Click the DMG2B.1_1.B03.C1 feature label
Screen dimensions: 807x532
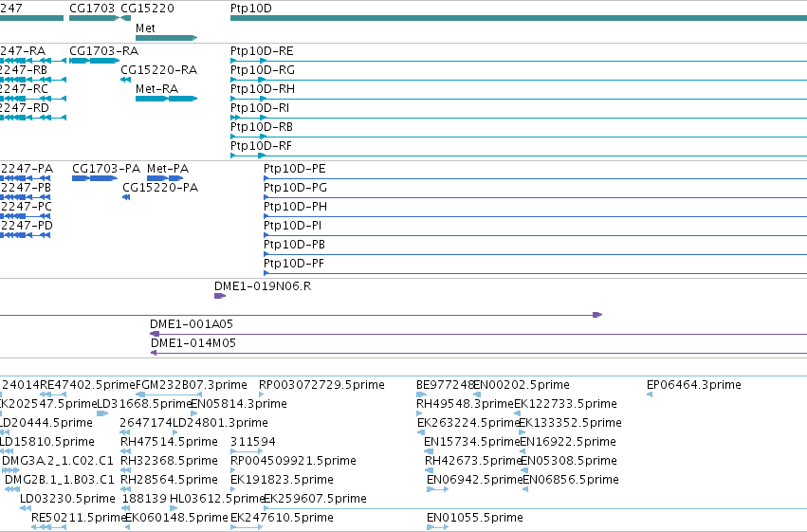(x=60, y=480)
